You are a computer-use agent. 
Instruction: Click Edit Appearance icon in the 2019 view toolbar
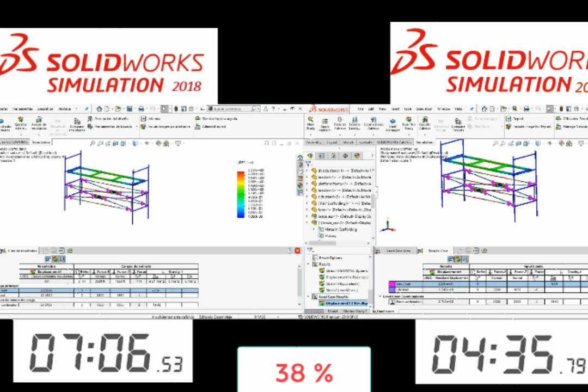coord(561,143)
